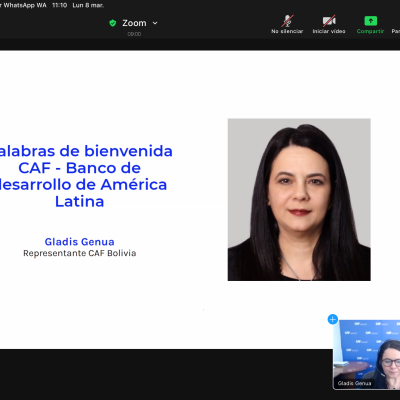
Task: Click the green encryption shield icon
Action: [x=113, y=23]
